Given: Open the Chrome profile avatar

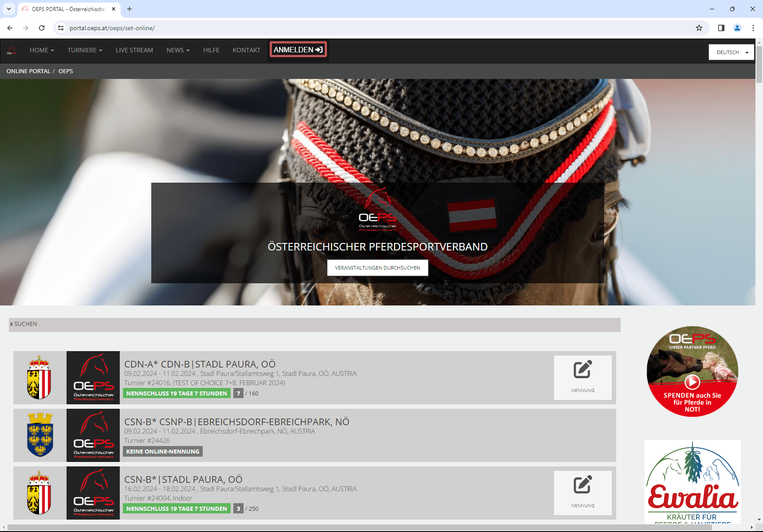Looking at the screenshot, I should tap(737, 28).
